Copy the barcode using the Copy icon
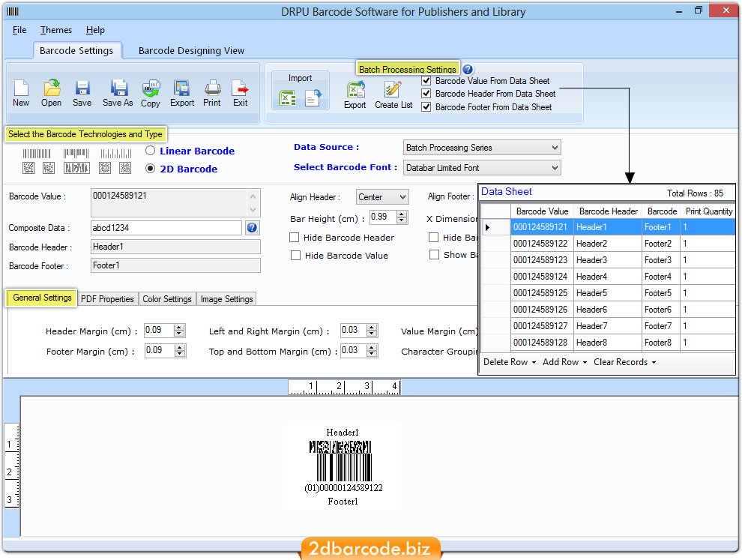This screenshot has width=742, height=560. tap(151, 88)
